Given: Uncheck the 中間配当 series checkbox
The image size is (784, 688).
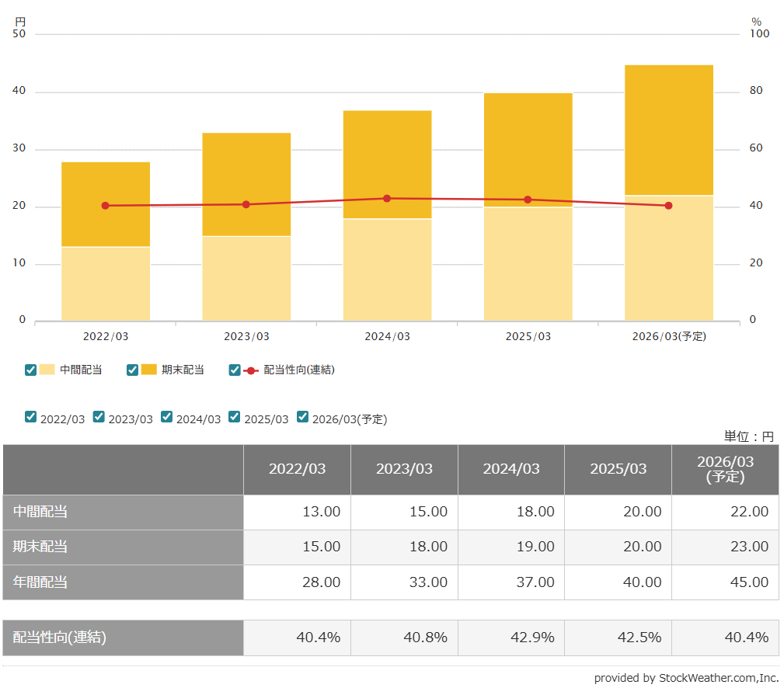Looking at the screenshot, I should click(31, 370).
